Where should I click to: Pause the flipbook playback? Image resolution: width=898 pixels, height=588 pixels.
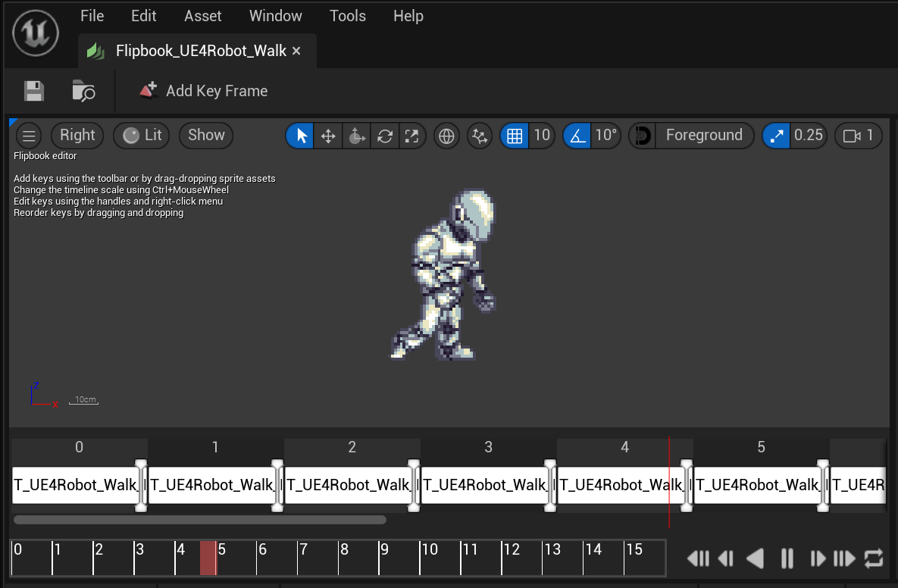787,558
